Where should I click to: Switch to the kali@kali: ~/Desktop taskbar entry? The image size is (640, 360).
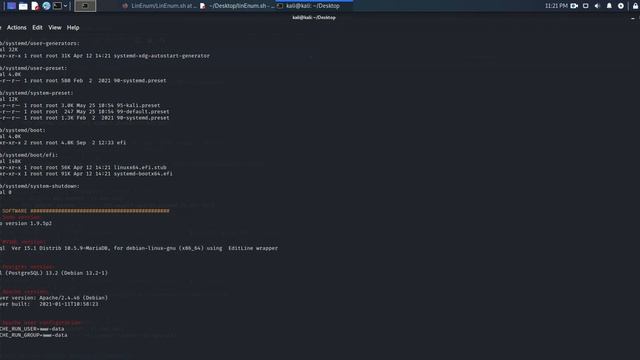tap(314, 6)
